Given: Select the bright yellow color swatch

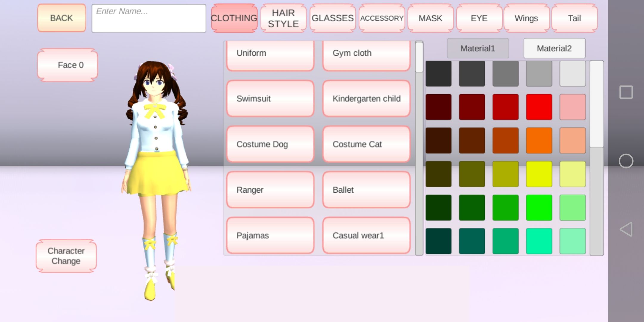Looking at the screenshot, I should (x=539, y=174).
